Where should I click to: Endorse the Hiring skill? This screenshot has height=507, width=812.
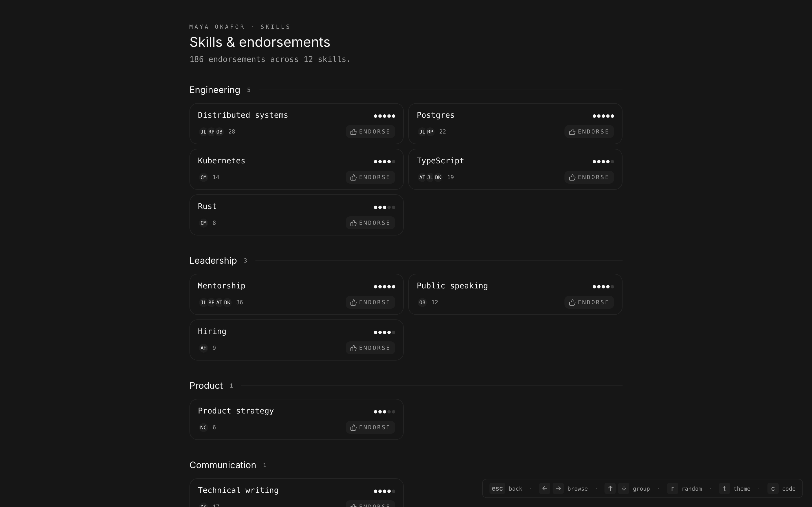[370, 348]
